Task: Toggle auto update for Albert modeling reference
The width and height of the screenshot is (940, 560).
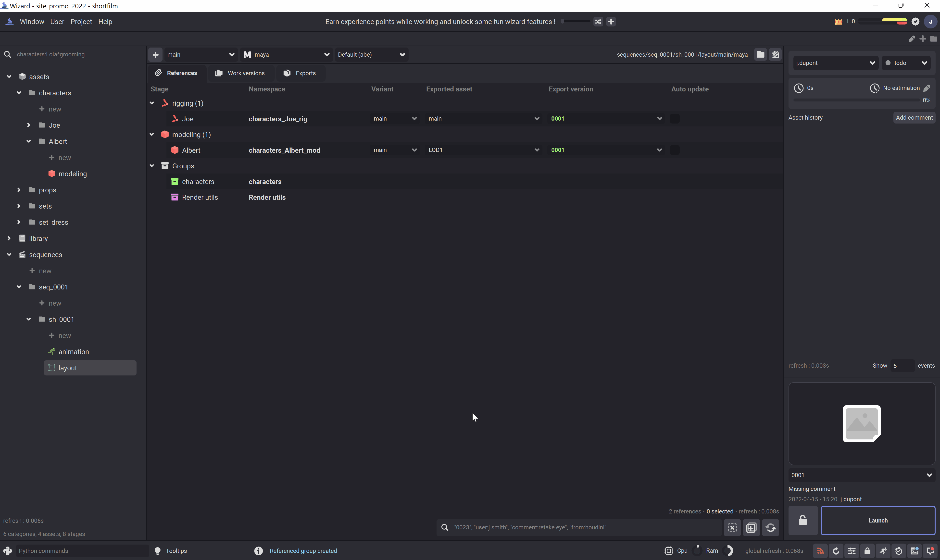Action: [674, 150]
